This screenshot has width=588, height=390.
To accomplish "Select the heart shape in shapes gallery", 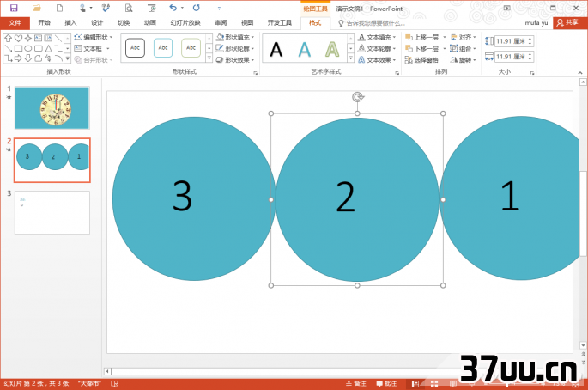I will click(x=18, y=39).
